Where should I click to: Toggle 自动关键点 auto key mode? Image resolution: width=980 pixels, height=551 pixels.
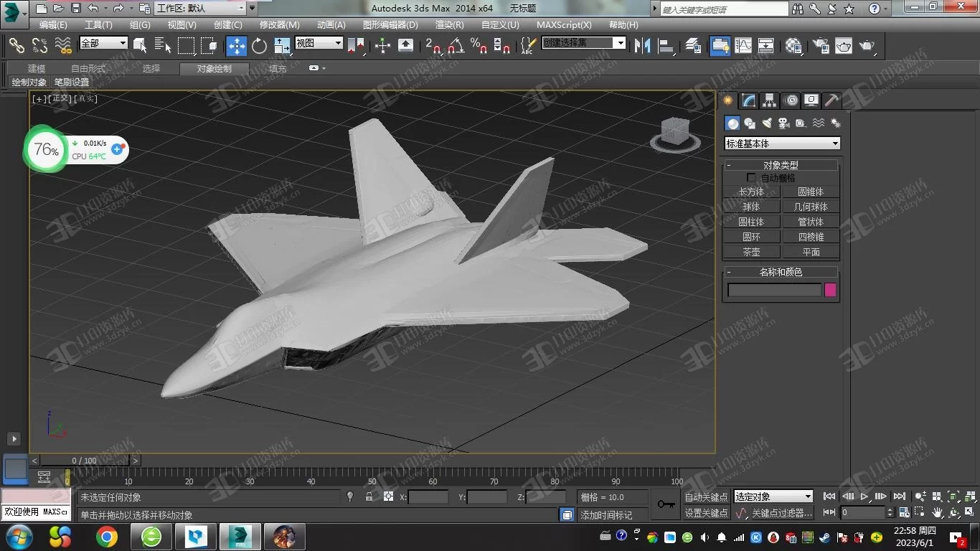[706, 497]
